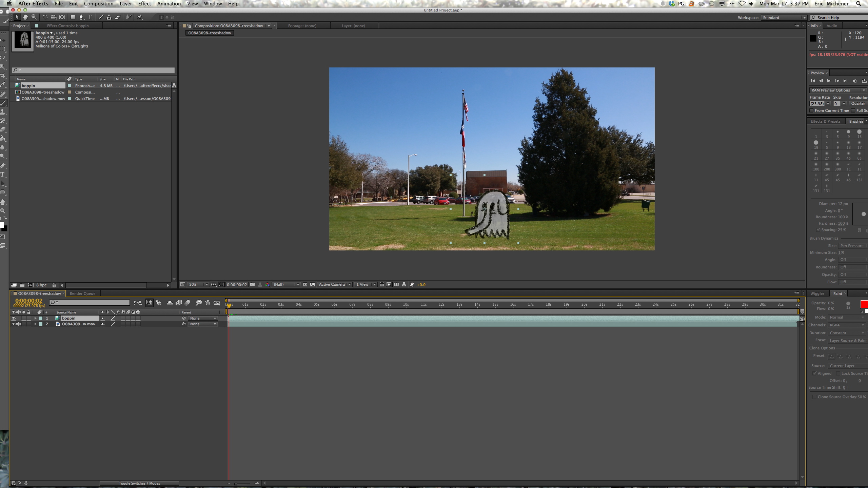Switch to the Render Queue tab
This screenshot has height=488, width=868.
tap(82, 293)
